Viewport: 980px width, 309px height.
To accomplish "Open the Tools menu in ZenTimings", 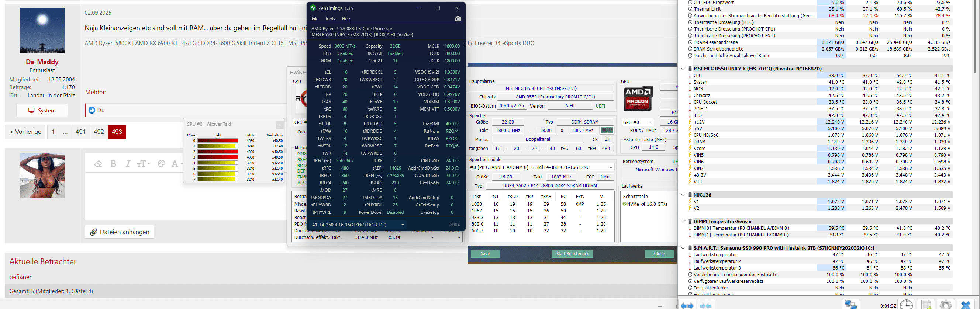I will pos(330,19).
